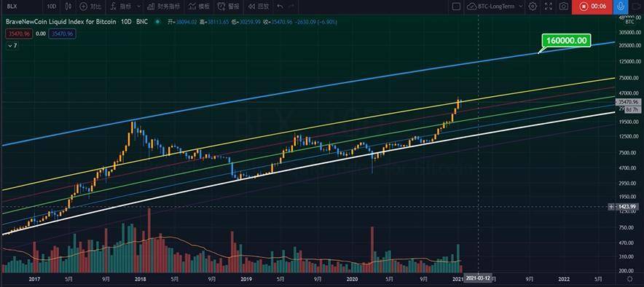The height and width of the screenshot is (287, 644).
Task: Open 模板 indicator templates
Action: pyautogui.click(x=199, y=6)
